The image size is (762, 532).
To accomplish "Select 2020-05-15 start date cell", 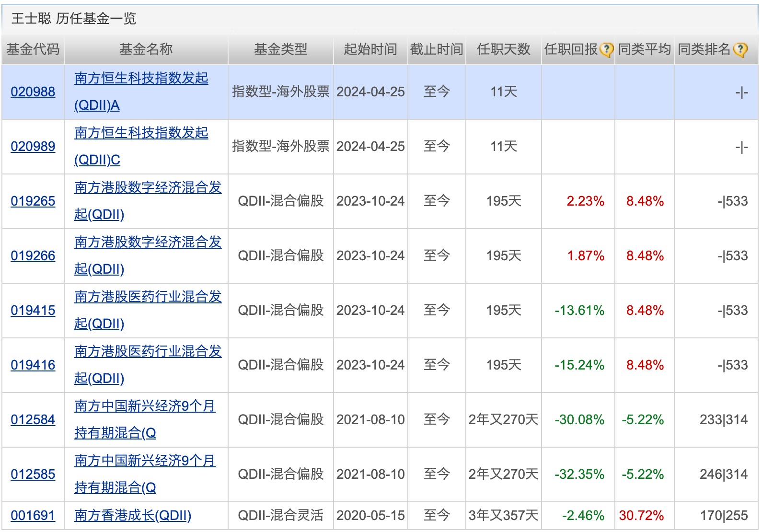I will pos(370,516).
